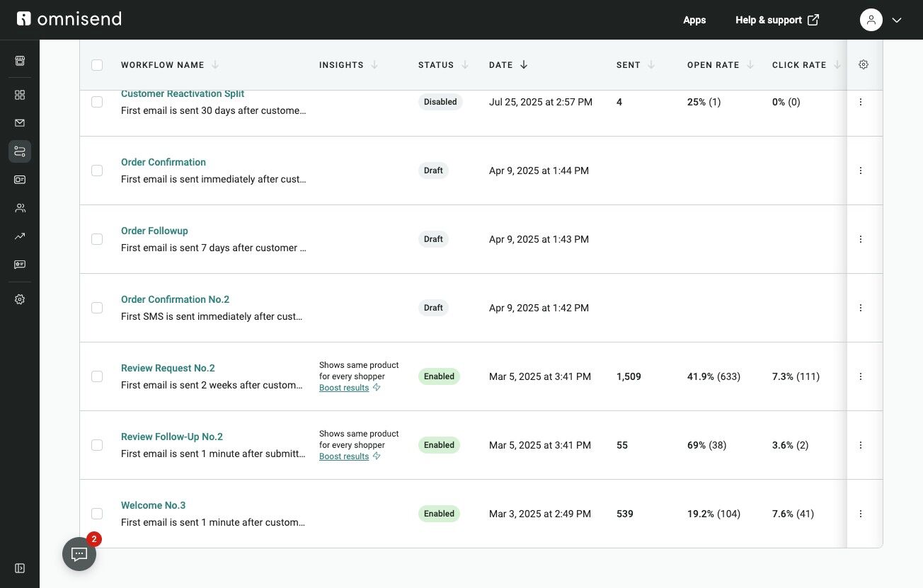Select all workflows header checkbox
The width and height of the screenshot is (923, 588).
[97, 65]
